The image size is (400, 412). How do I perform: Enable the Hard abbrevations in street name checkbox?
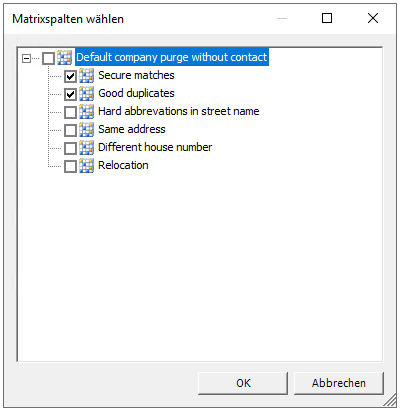(70, 112)
